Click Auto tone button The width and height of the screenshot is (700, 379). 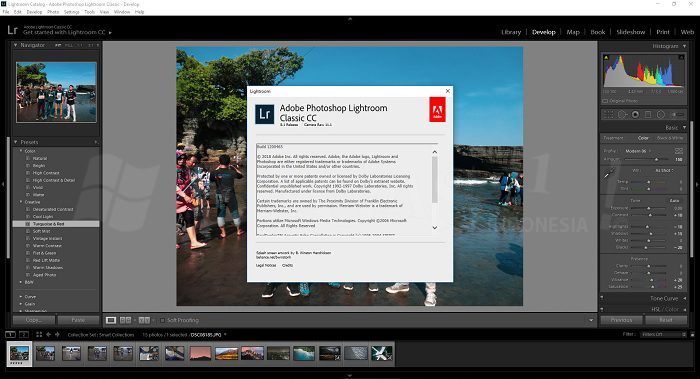pyautogui.click(x=675, y=201)
